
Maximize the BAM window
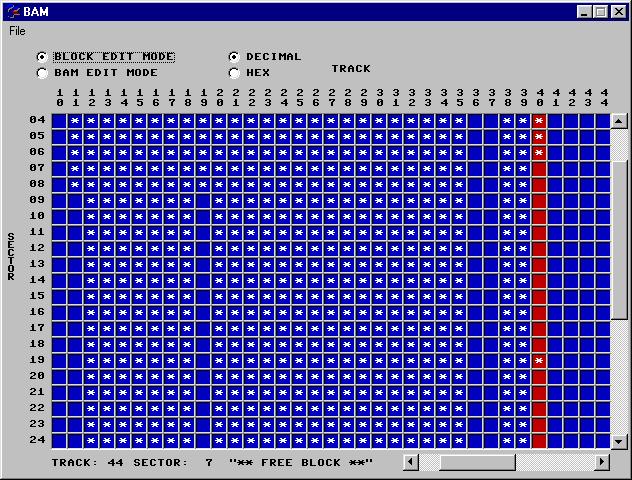coord(601,11)
